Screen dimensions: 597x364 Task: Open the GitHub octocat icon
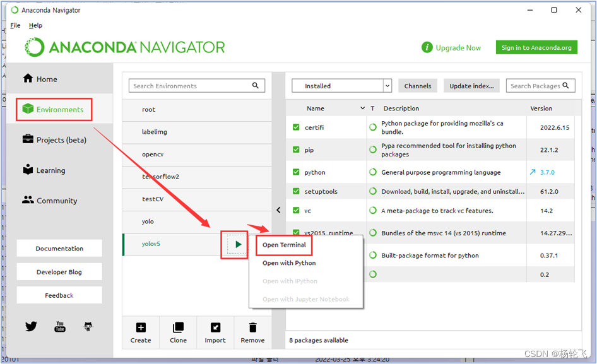88,326
